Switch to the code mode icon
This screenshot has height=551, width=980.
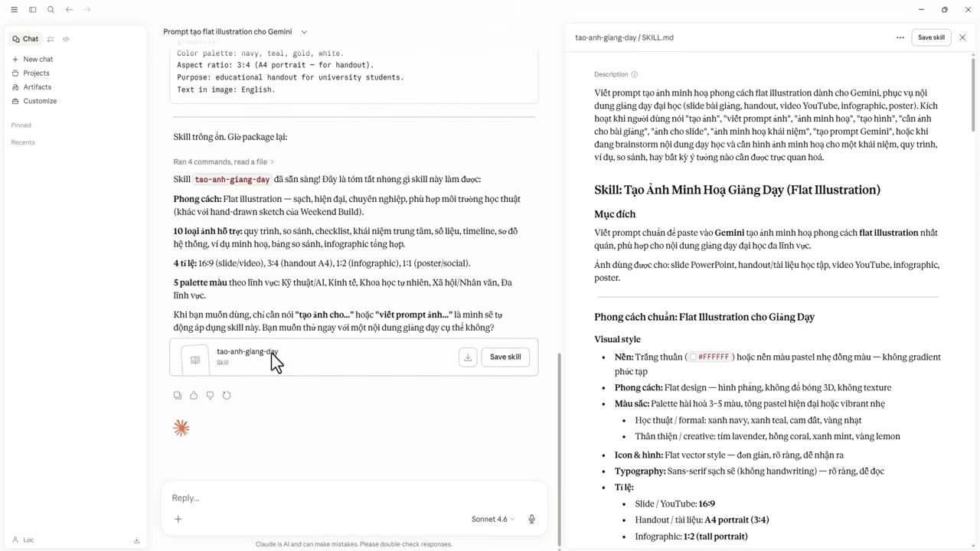click(66, 39)
